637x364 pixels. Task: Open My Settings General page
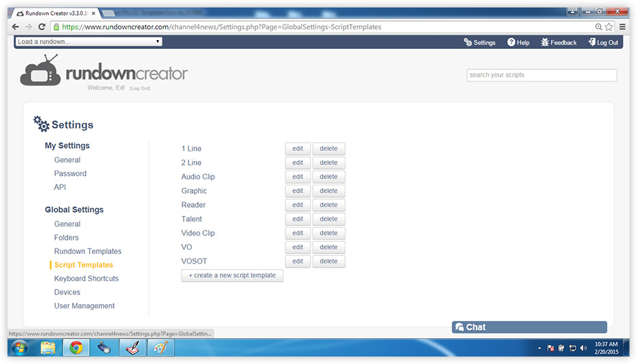click(67, 160)
